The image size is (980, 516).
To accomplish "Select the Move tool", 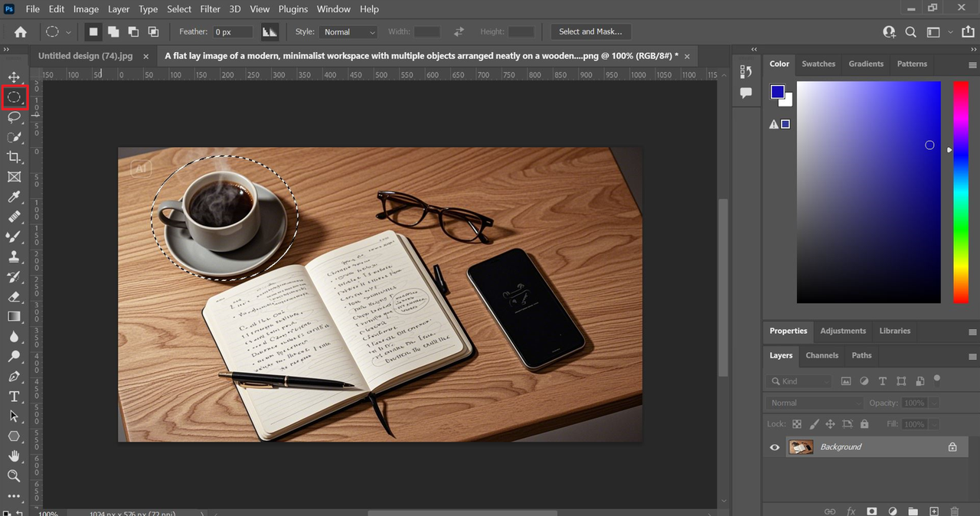I will click(x=14, y=77).
